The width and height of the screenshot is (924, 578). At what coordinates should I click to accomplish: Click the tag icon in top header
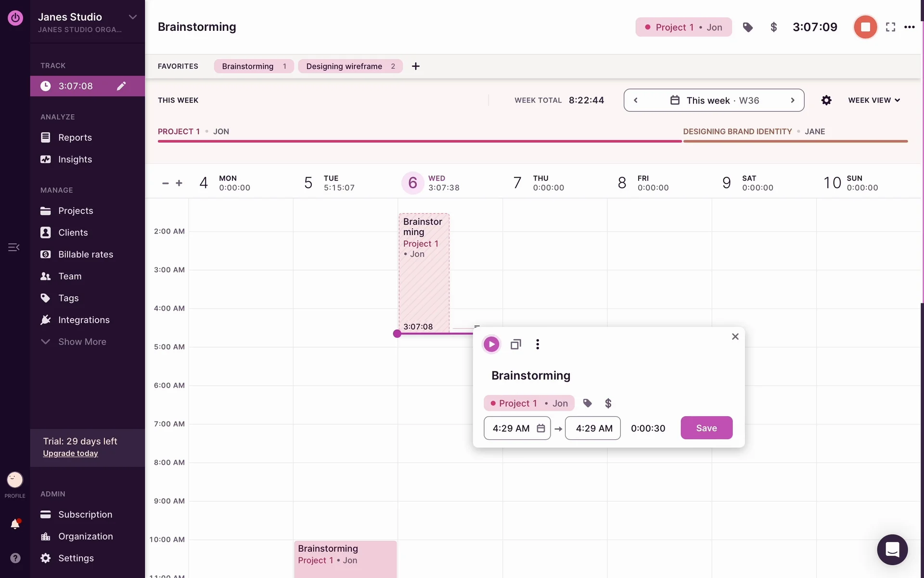click(747, 27)
